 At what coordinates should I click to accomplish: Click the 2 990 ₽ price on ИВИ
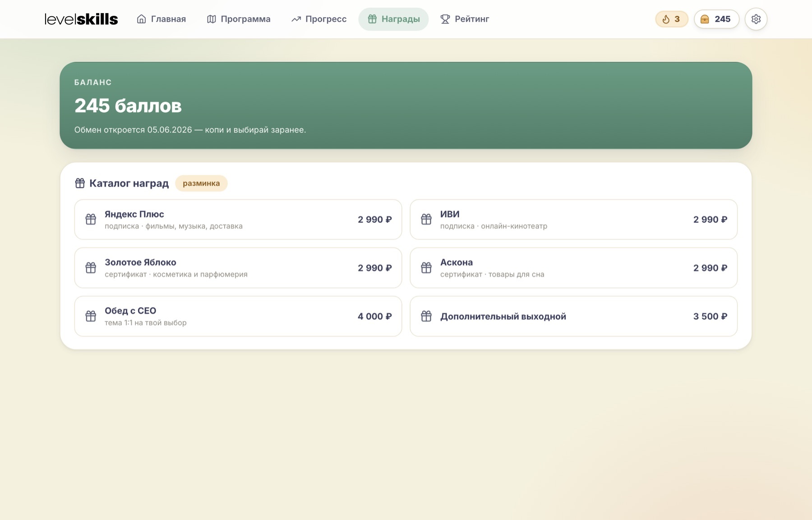[x=710, y=220]
